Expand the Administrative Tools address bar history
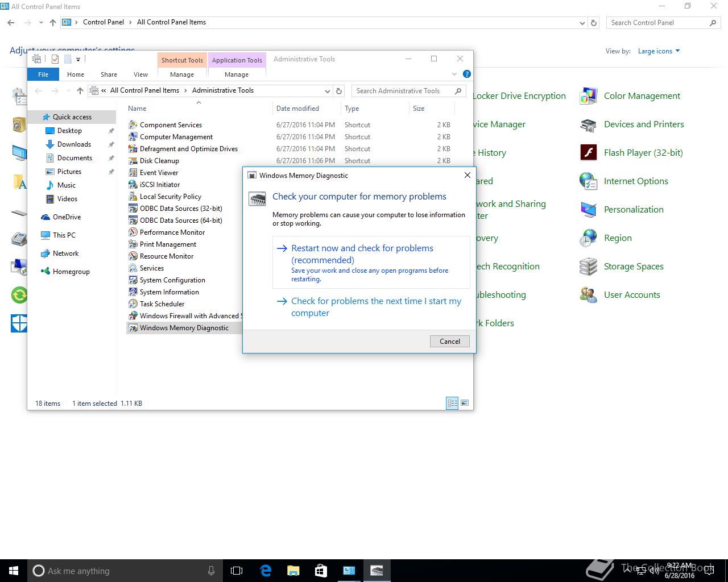The image size is (728, 582). (x=327, y=91)
